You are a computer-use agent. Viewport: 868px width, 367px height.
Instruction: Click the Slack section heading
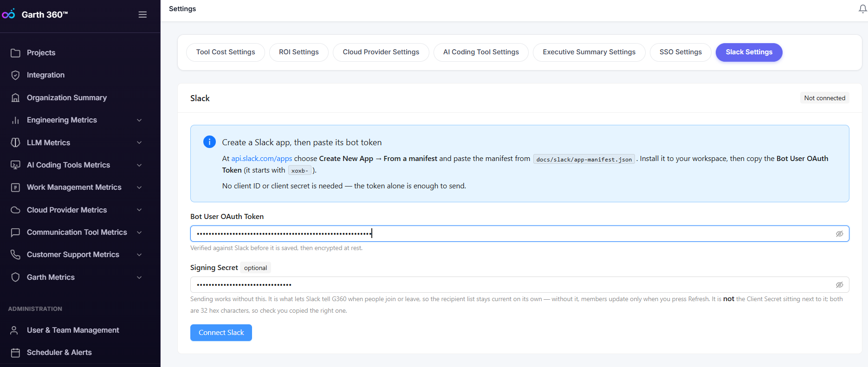click(200, 98)
